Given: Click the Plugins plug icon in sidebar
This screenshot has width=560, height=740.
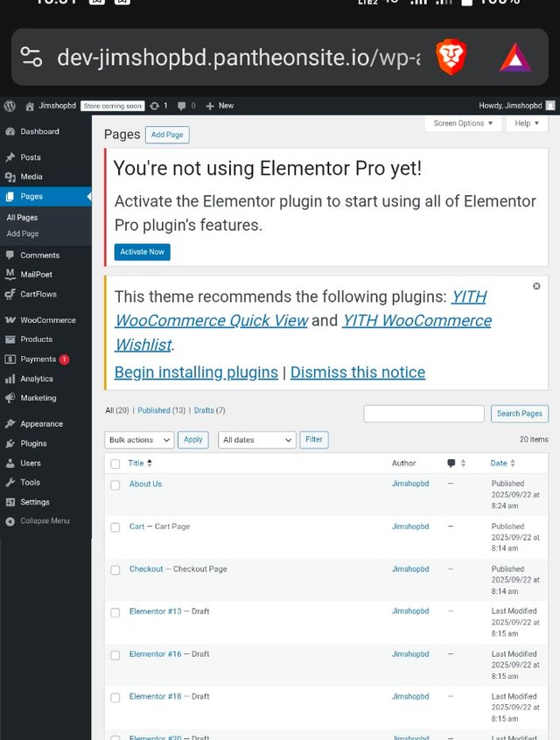Looking at the screenshot, I should [x=10, y=443].
